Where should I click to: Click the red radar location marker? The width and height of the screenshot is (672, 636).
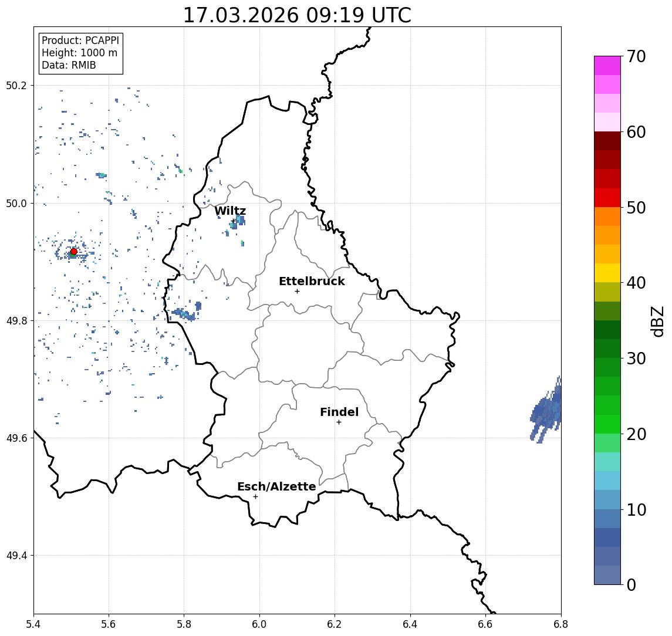pyautogui.click(x=74, y=252)
